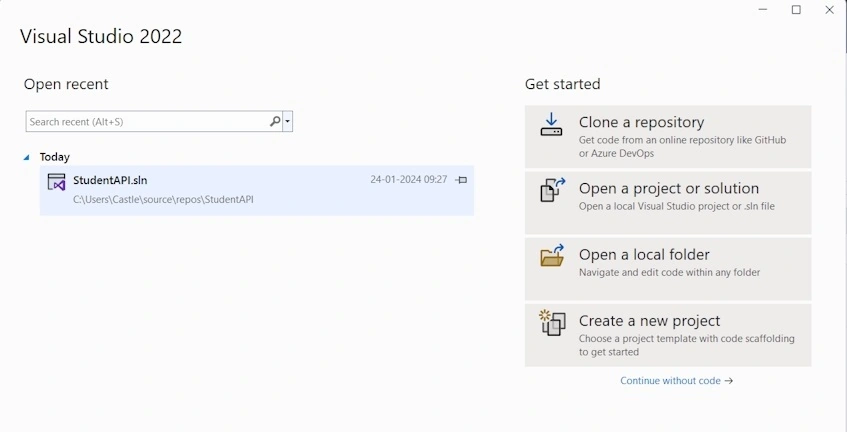Viewport: 847px width, 432px height.
Task: Choose Open a project or solution
Action: pyautogui.click(x=668, y=203)
